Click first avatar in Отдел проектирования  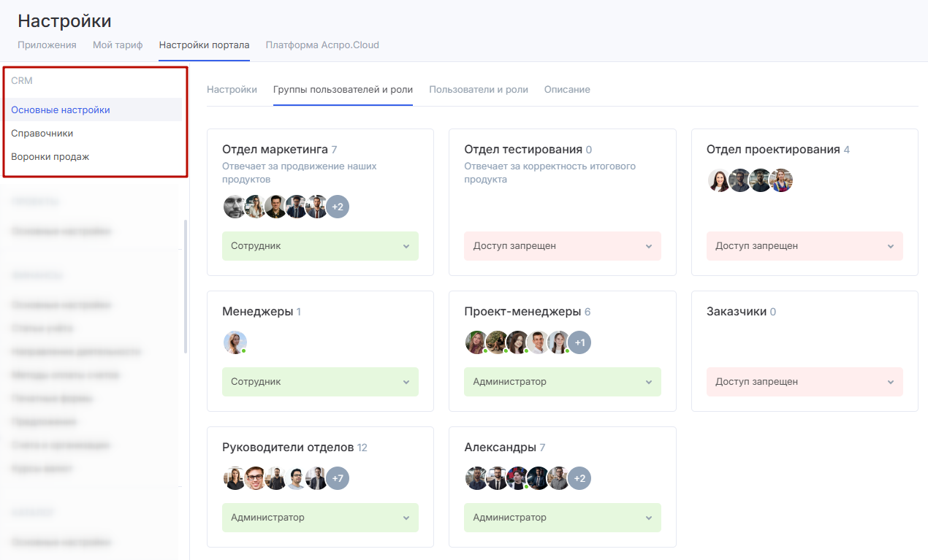coord(719,180)
